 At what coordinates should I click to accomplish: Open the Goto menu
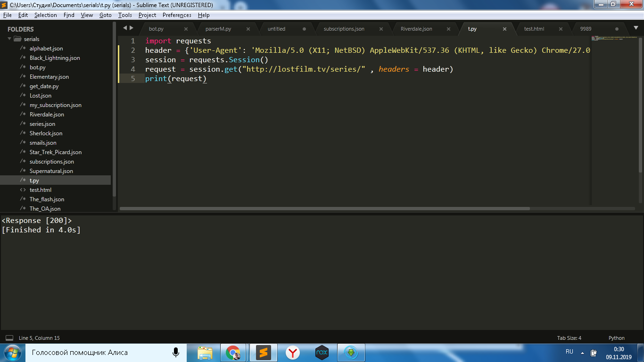click(x=106, y=15)
